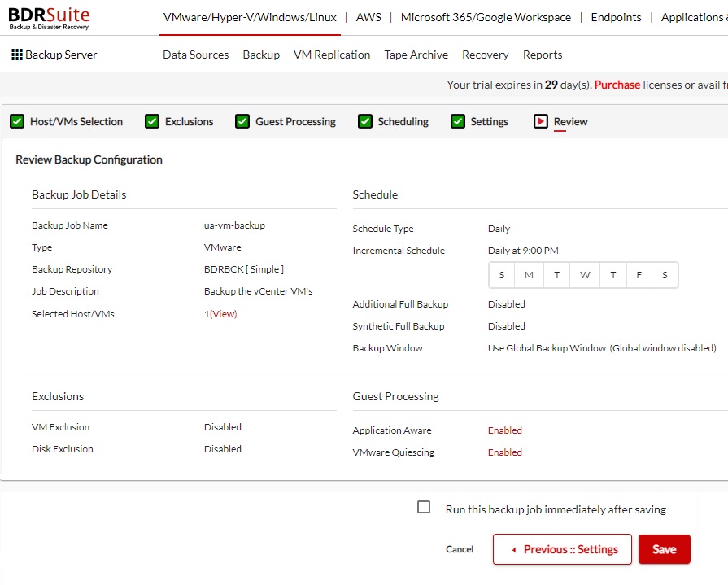
Task: Click the Review Backup Configuration heading
Action: point(89,159)
